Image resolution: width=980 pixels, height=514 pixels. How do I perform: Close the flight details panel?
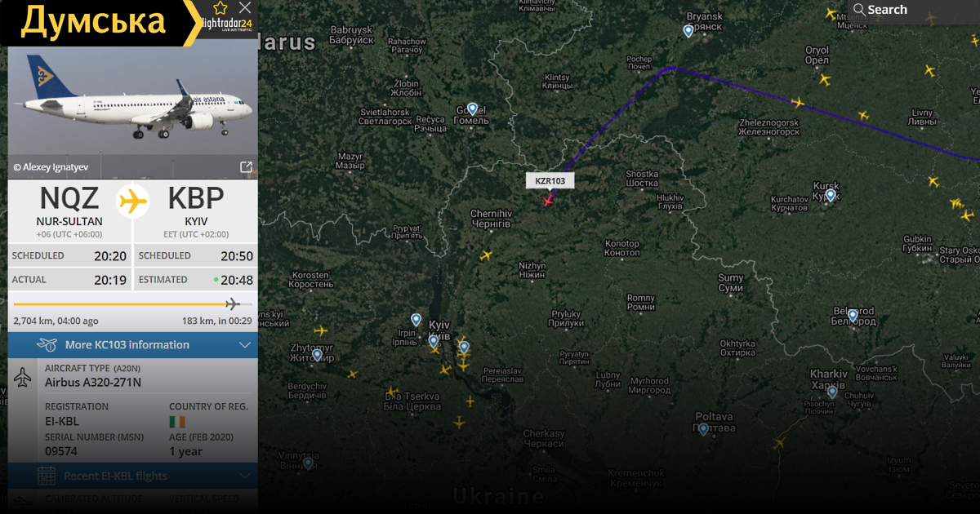point(245,8)
